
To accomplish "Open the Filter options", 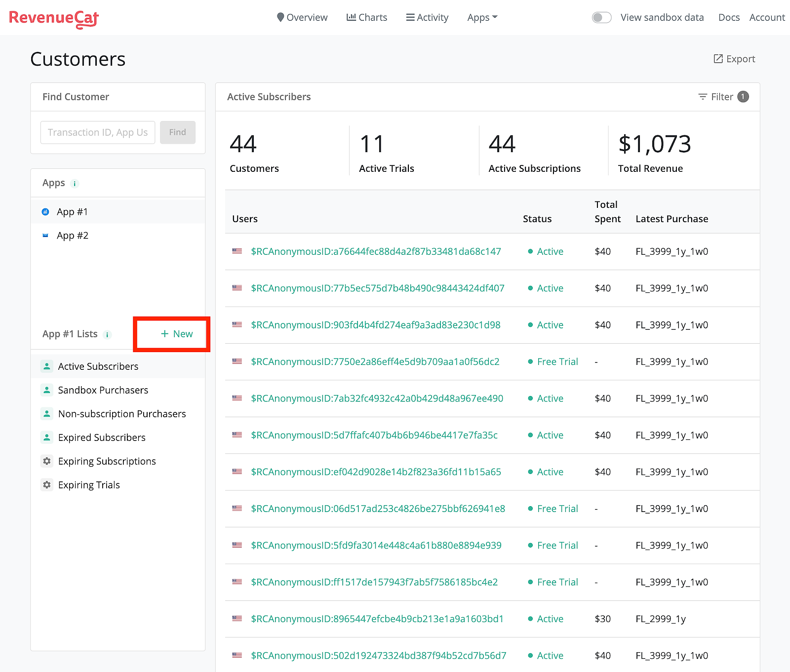I will [x=723, y=97].
